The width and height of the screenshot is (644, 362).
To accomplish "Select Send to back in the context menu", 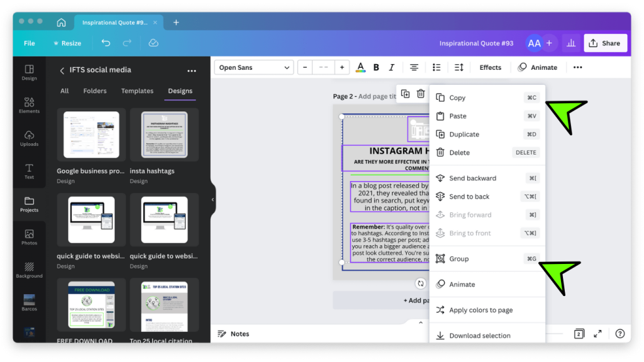I will point(487,196).
